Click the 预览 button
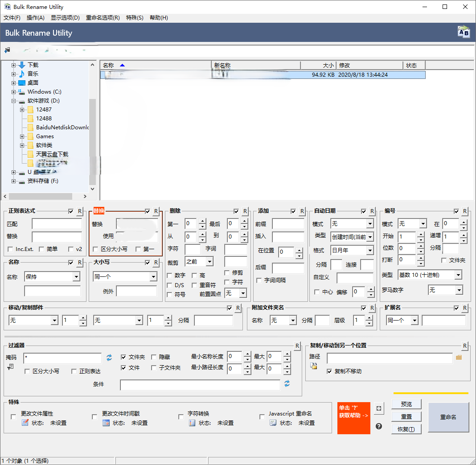Viewport: 476px width, 465px height. 406,404
